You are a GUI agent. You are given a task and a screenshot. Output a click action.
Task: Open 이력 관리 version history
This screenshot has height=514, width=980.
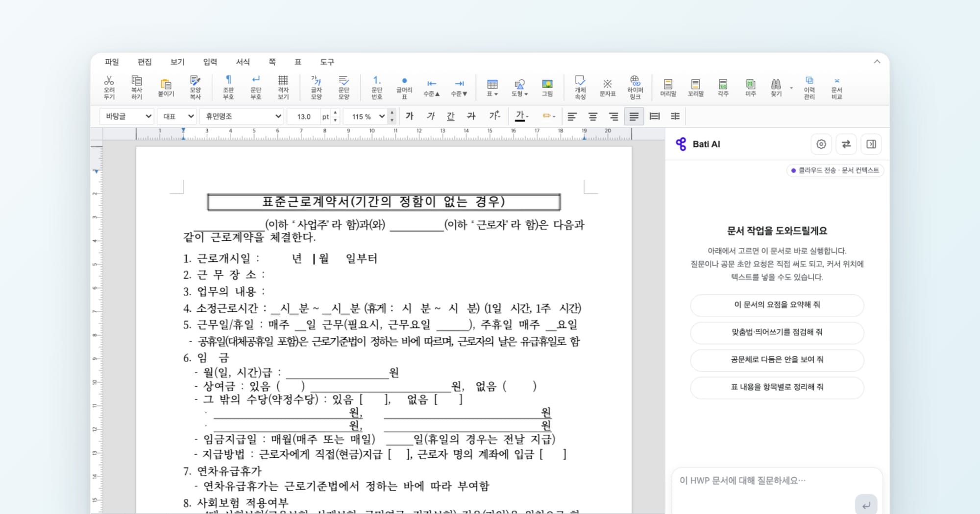[809, 87]
